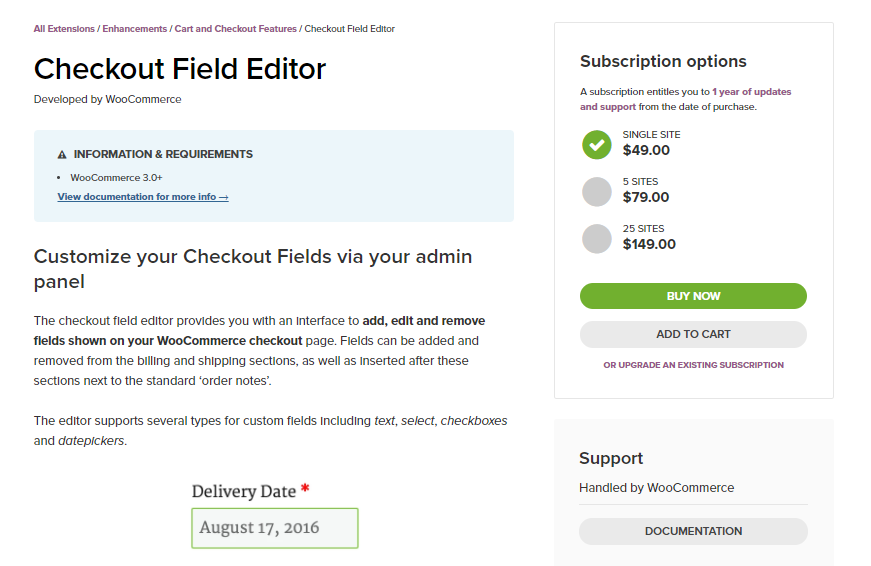Go to All Extensions breadcrumb
The height and width of the screenshot is (566, 871).
pyautogui.click(x=64, y=29)
